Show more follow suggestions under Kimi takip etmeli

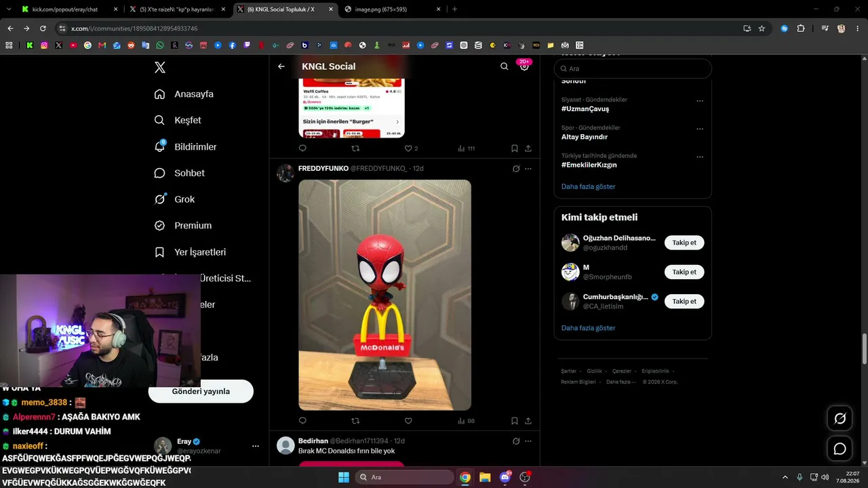point(589,328)
